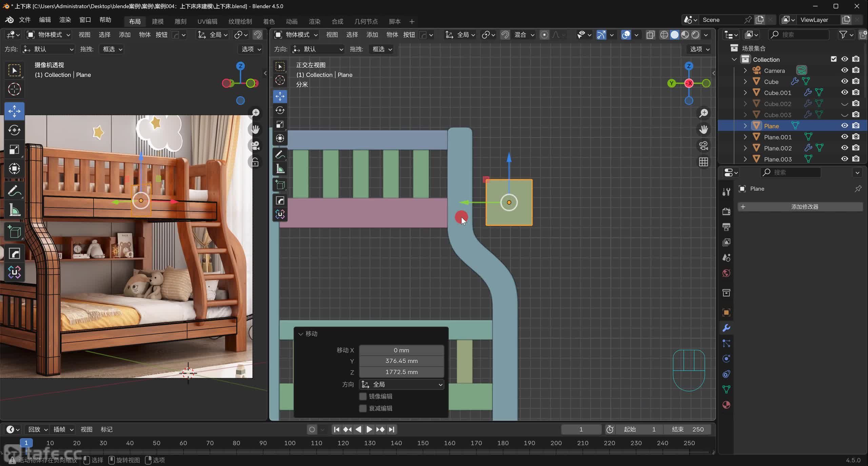Expand the Cube.001 tree item
The image size is (868, 466).
[x=745, y=93]
